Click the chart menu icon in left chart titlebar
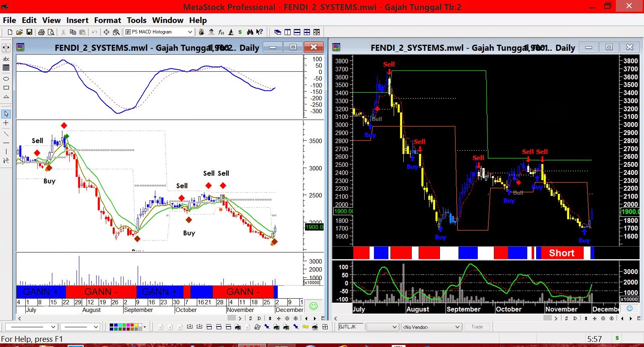This screenshot has height=347, width=644. point(20,48)
